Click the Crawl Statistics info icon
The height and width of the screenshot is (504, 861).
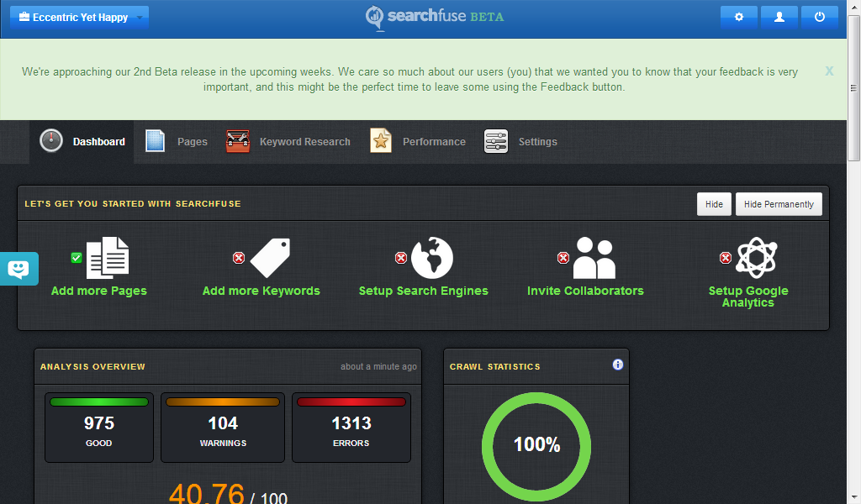tap(618, 365)
